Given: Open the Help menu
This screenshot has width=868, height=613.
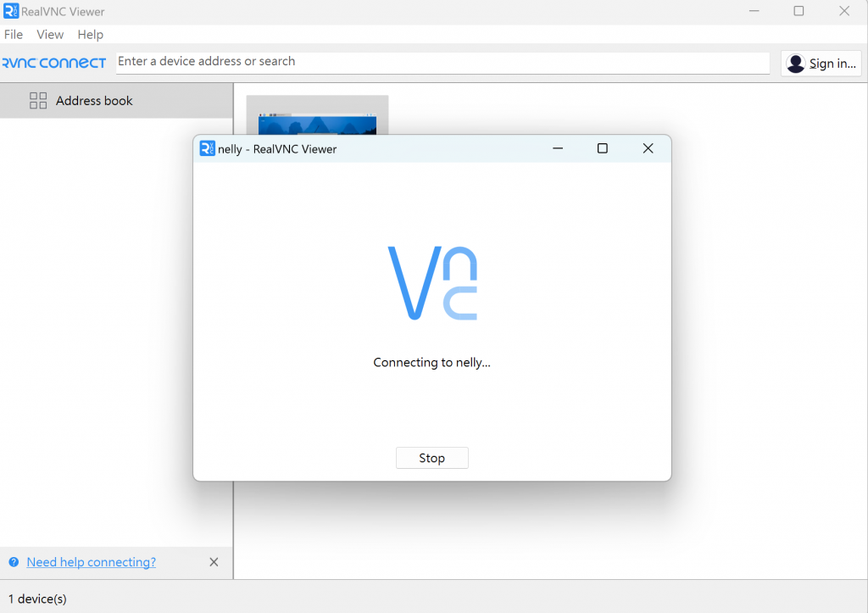Looking at the screenshot, I should 90,34.
